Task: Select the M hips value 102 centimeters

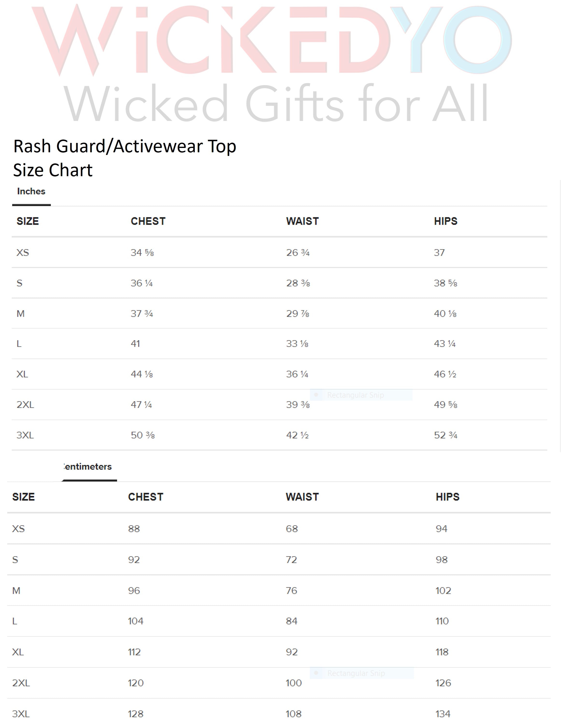Action: 443,591
